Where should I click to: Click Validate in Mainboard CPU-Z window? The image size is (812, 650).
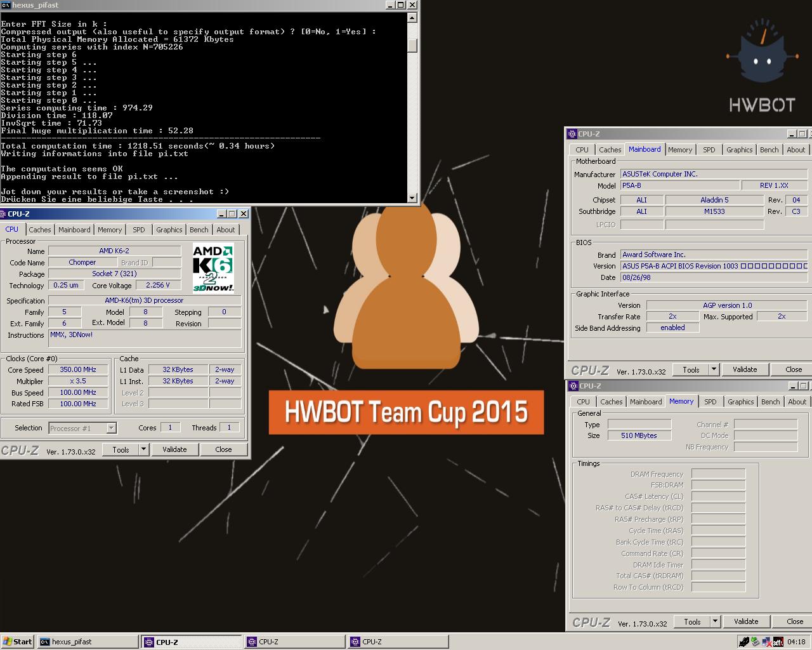745,369
